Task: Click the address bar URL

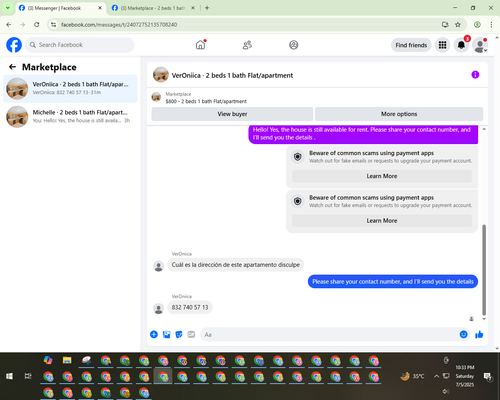Action: pos(119,25)
